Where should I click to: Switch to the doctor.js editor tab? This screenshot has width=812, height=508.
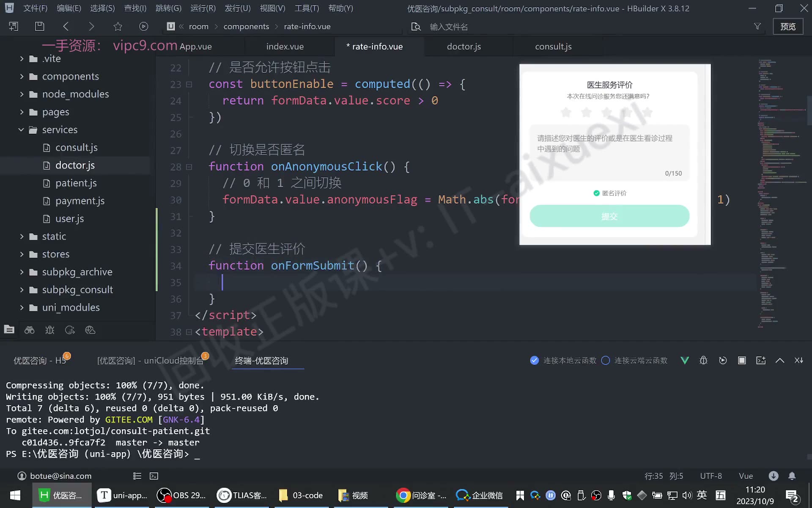pos(464,47)
